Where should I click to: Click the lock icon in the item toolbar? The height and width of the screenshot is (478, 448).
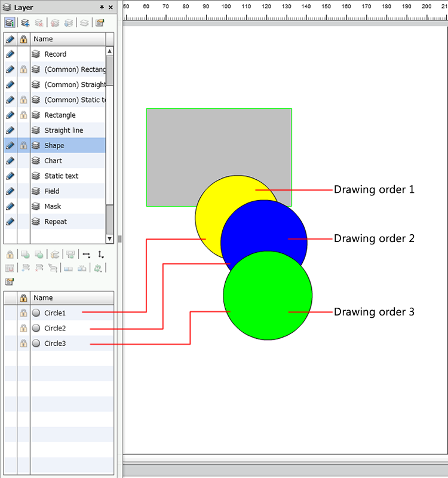pyautogui.click(x=10, y=255)
